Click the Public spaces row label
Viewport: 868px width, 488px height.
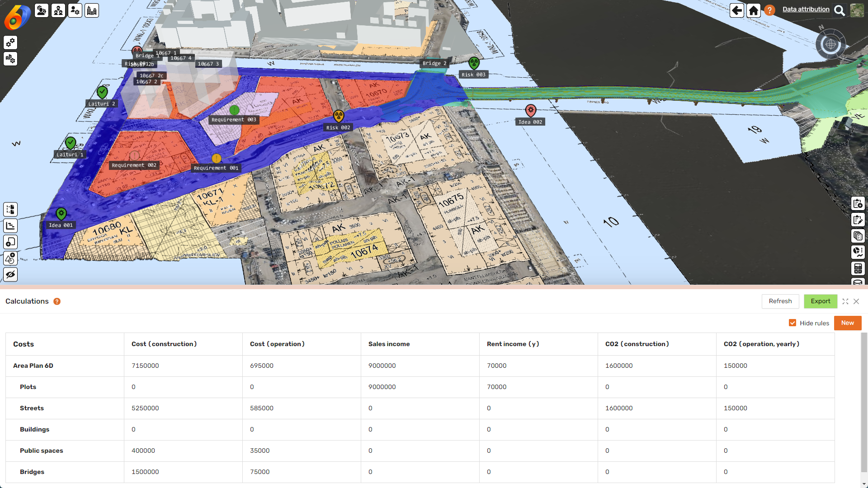42,450
